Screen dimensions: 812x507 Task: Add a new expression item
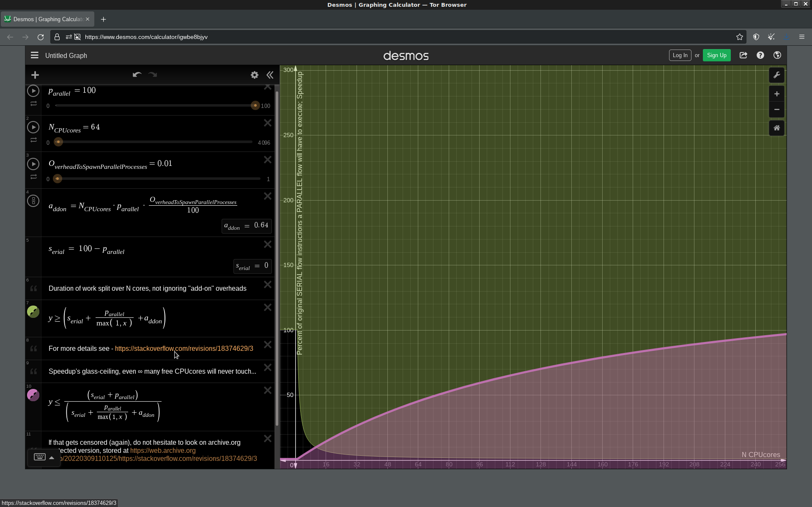tap(35, 75)
